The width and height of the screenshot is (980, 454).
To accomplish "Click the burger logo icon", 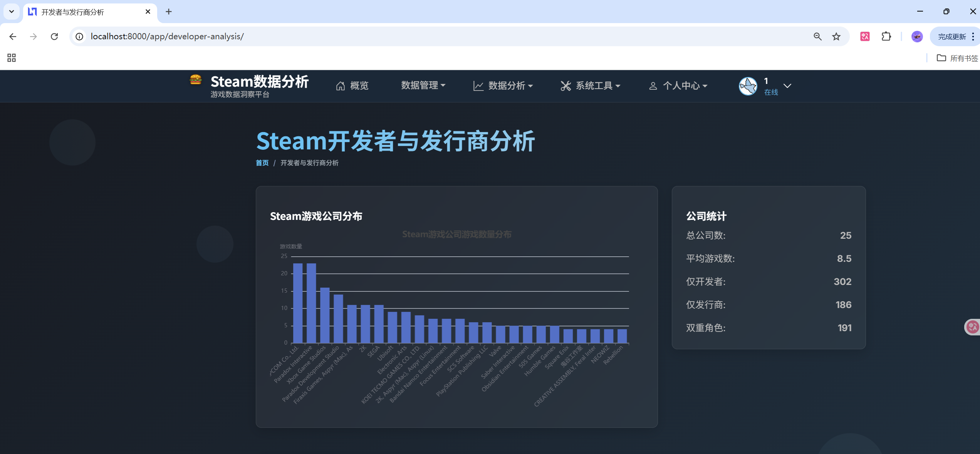I will pos(196,80).
